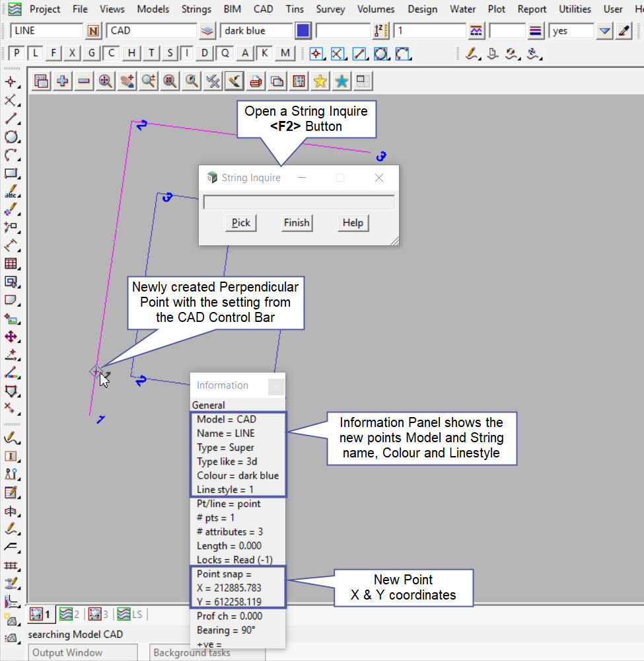Image resolution: width=644 pixels, height=661 pixels.
Task: Toggle the M snap mode button
Action: tap(285, 54)
